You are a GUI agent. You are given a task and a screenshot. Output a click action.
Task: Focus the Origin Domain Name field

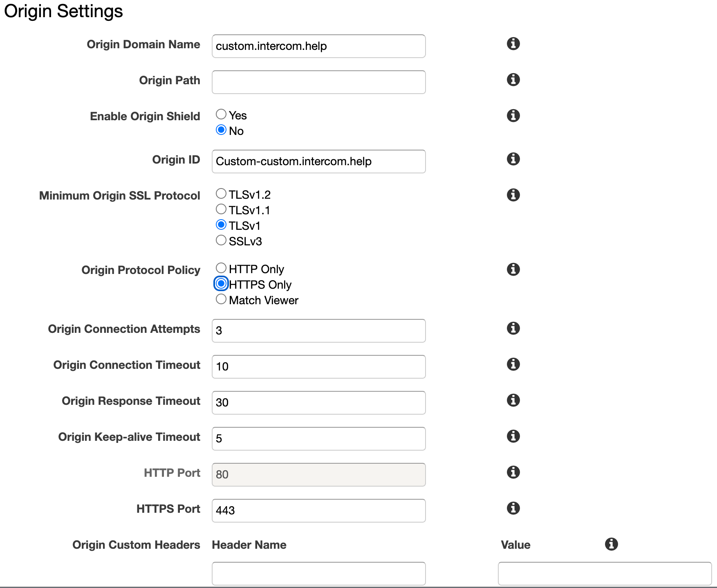[x=318, y=46]
